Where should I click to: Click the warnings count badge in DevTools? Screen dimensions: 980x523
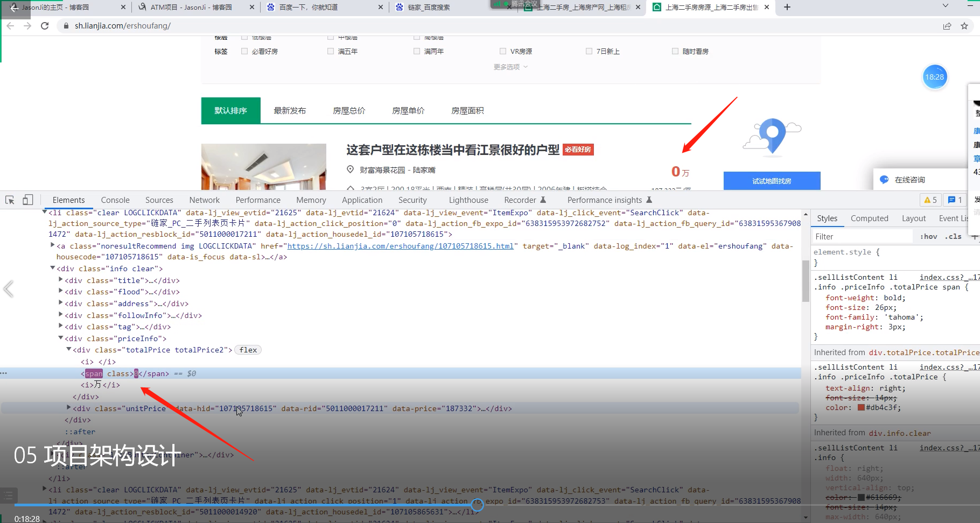pyautogui.click(x=930, y=200)
